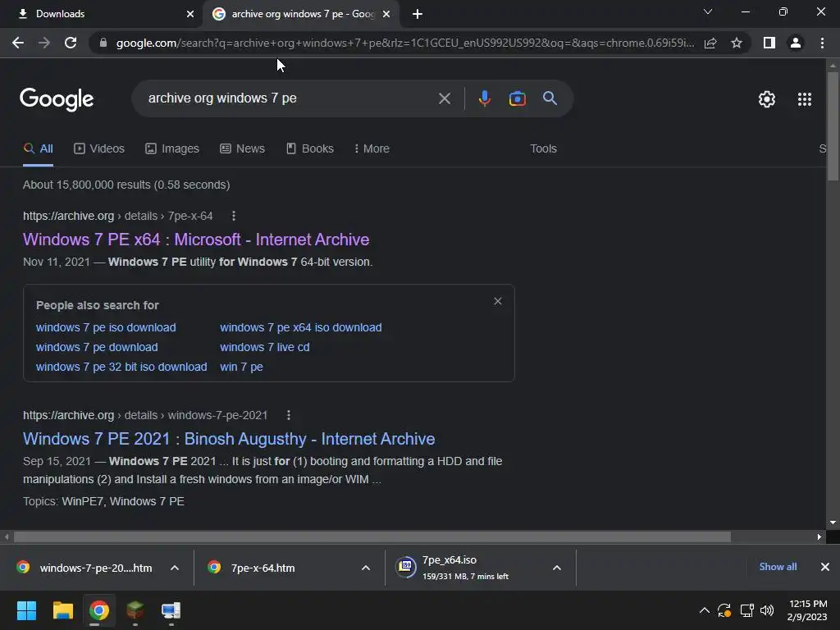Open the volume control in the tray

point(767,610)
